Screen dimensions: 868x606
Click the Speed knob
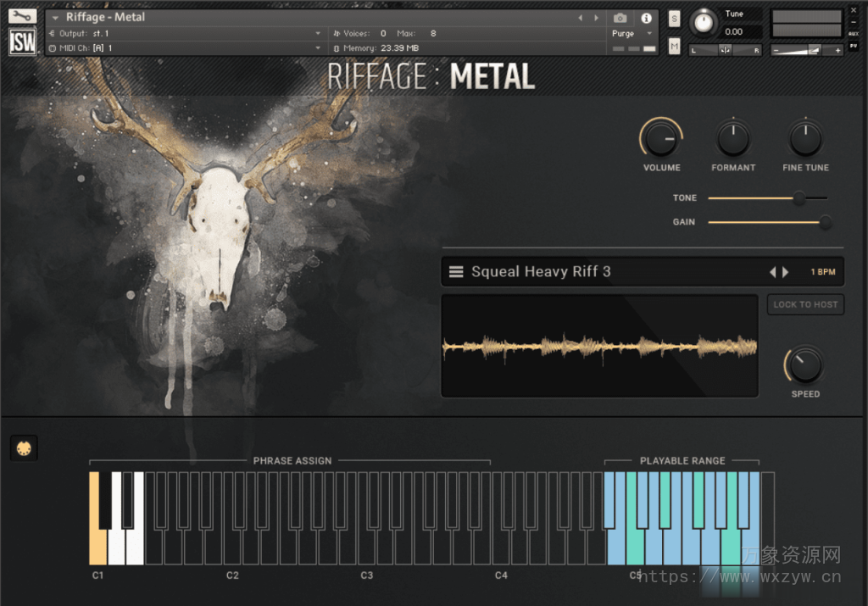(x=804, y=366)
